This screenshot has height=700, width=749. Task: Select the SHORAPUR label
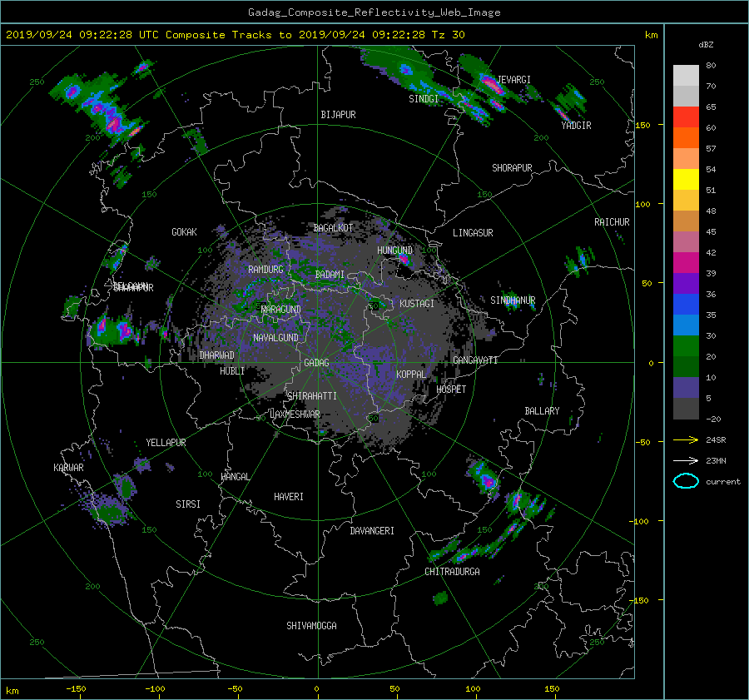tap(512, 168)
